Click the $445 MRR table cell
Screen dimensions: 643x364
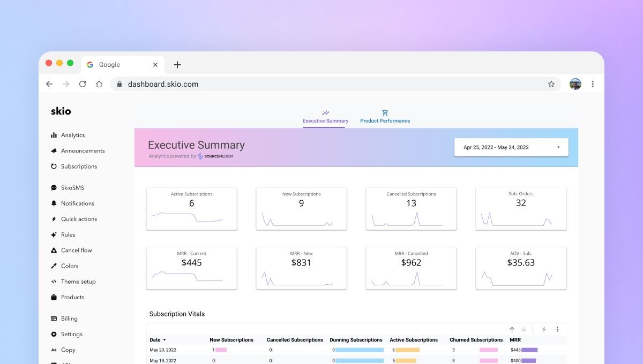(515, 350)
